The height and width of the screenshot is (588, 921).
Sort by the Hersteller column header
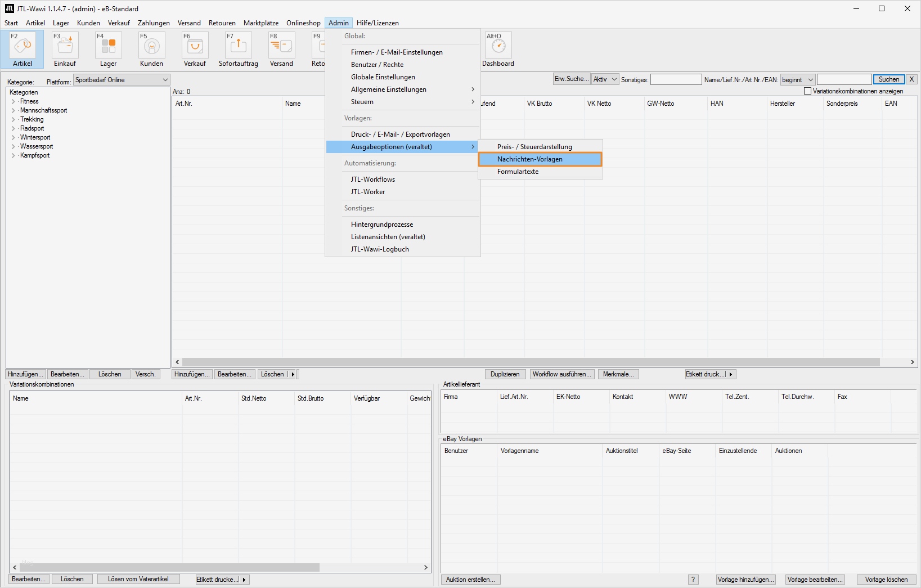click(x=795, y=104)
